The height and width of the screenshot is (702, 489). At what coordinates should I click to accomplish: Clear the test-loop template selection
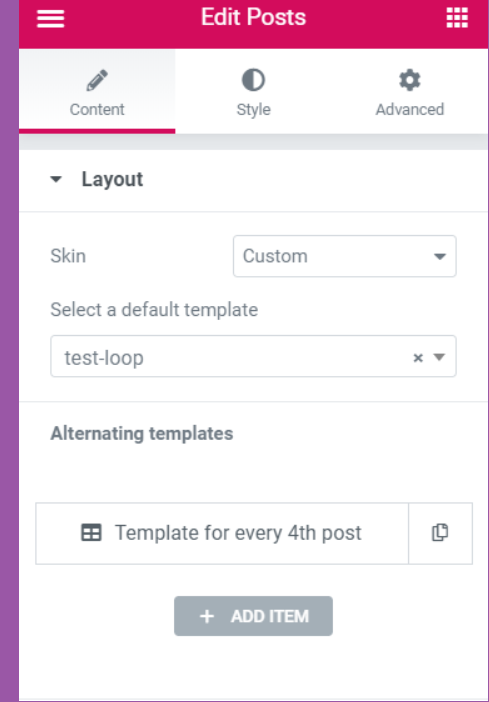pos(418,358)
